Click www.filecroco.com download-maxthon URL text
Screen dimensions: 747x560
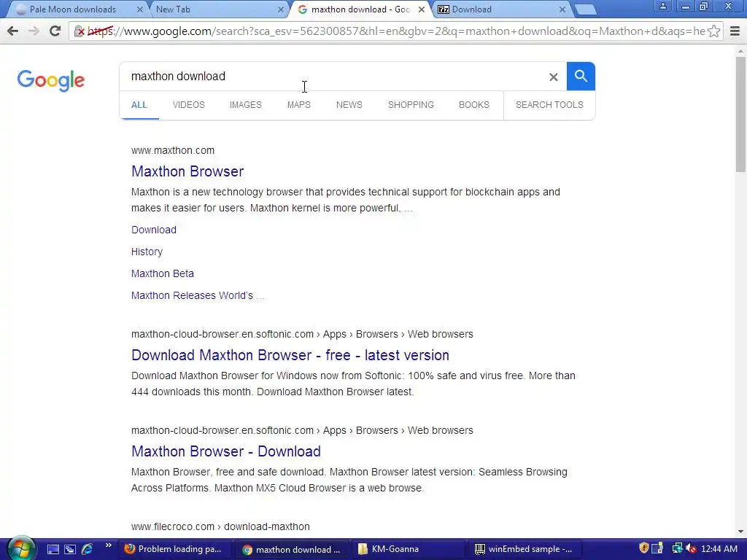coord(220,526)
